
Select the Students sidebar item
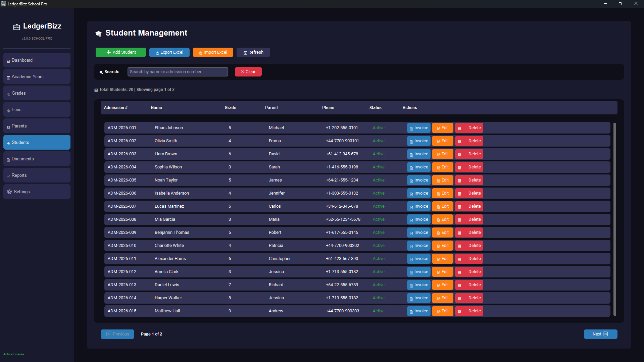point(37,143)
